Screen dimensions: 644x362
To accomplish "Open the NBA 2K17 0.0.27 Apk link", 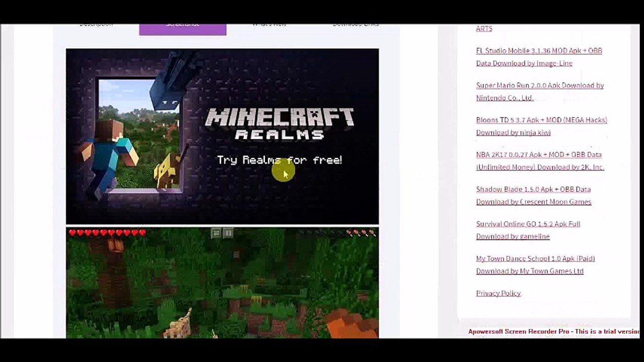I will tap(540, 161).
